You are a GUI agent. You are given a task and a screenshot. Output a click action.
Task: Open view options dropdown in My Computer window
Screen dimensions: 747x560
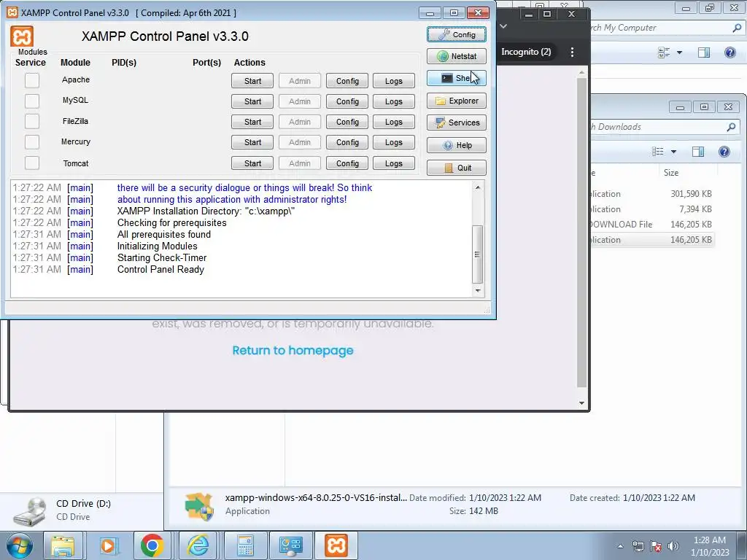click(679, 52)
